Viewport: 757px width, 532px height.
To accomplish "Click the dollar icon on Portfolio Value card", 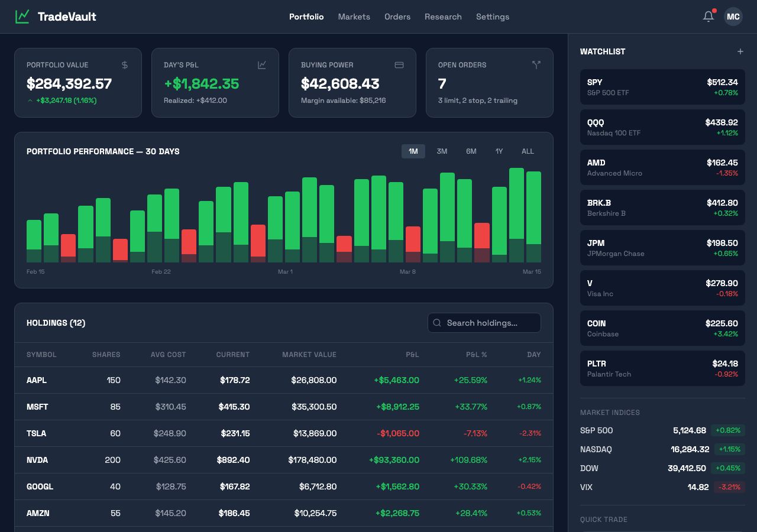I will click(125, 65).
